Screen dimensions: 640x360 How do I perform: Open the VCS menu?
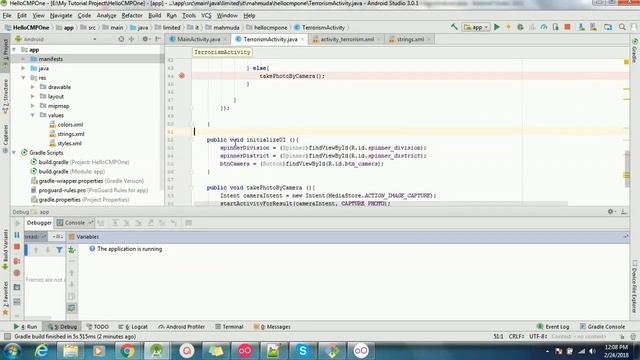tap(206, 16)
